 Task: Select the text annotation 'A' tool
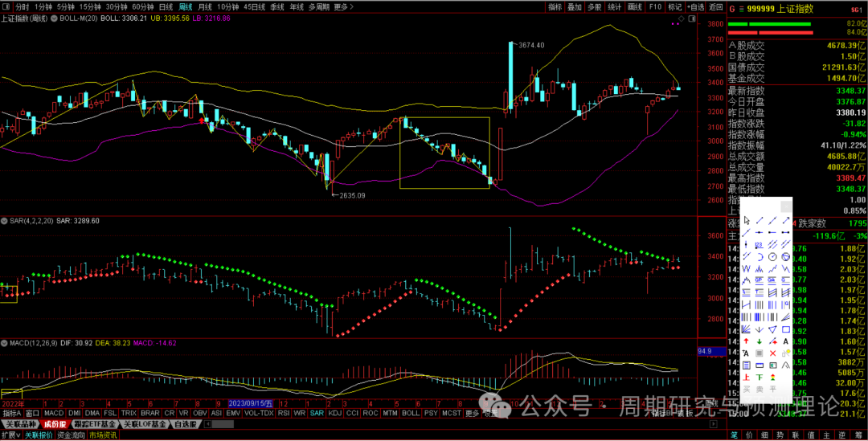pyautogui.click(x=786, y=341)
